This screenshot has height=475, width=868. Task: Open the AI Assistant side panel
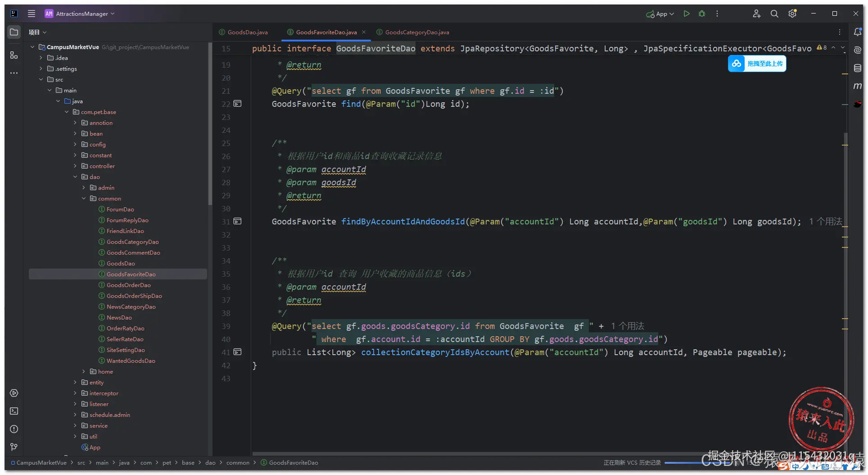click(858, 50)
